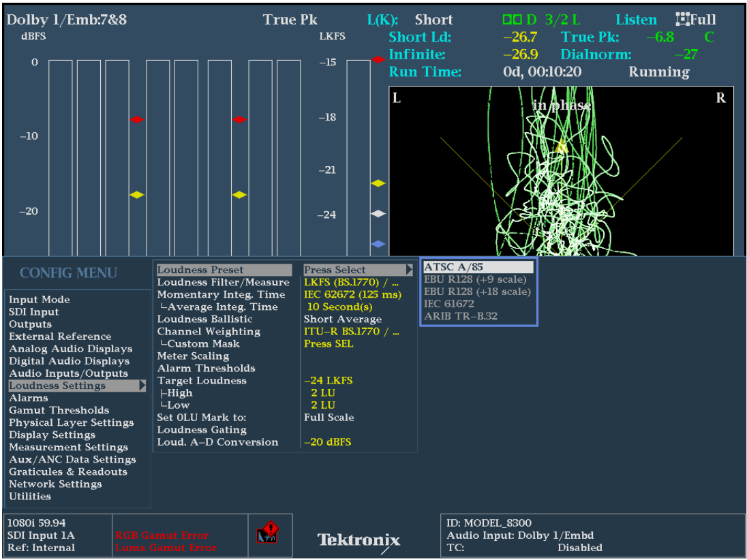
Task: Click the Full display size icon
Action: [x=683, y=20]
